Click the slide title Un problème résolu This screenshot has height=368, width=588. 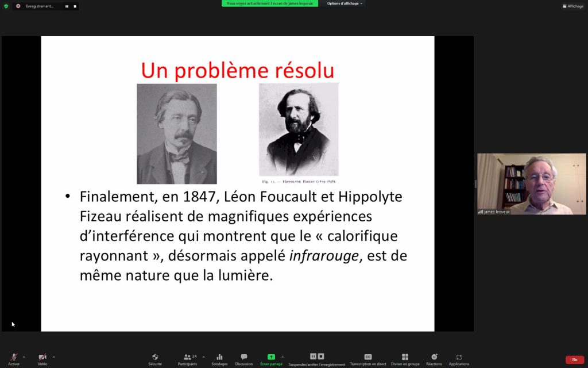(237, 70)
